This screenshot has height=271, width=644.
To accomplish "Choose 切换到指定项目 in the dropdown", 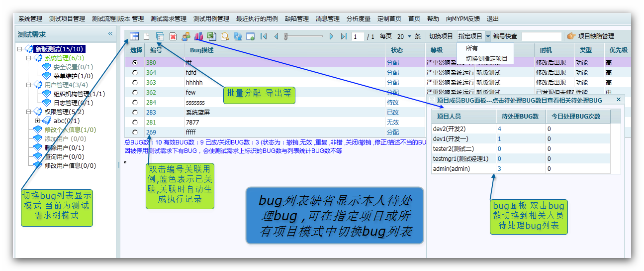I will (487, 58).
